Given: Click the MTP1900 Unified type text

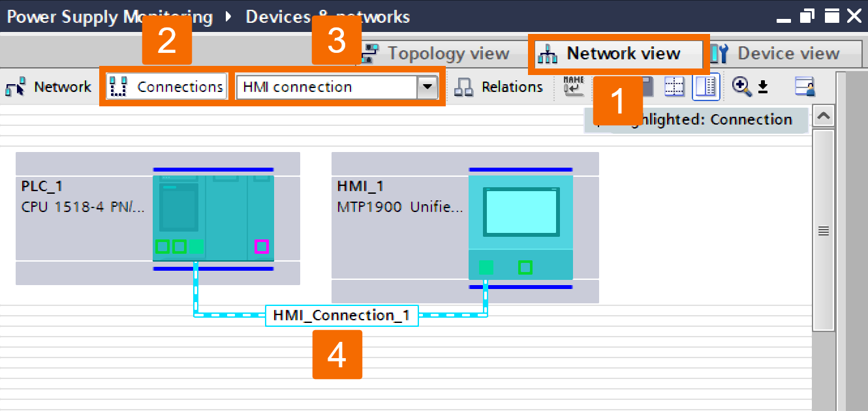Looking at the screenshot, I should point(400,208).
